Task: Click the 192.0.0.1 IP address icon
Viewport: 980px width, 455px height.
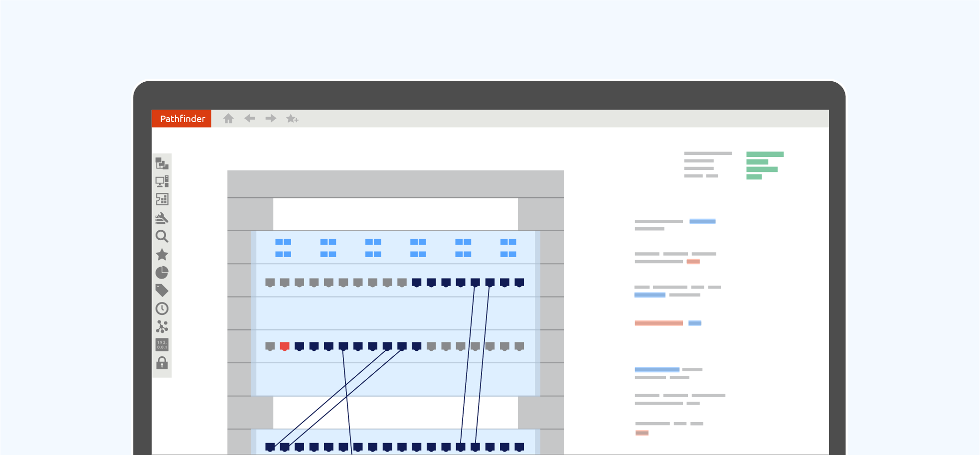Action: tap(162, 345)
